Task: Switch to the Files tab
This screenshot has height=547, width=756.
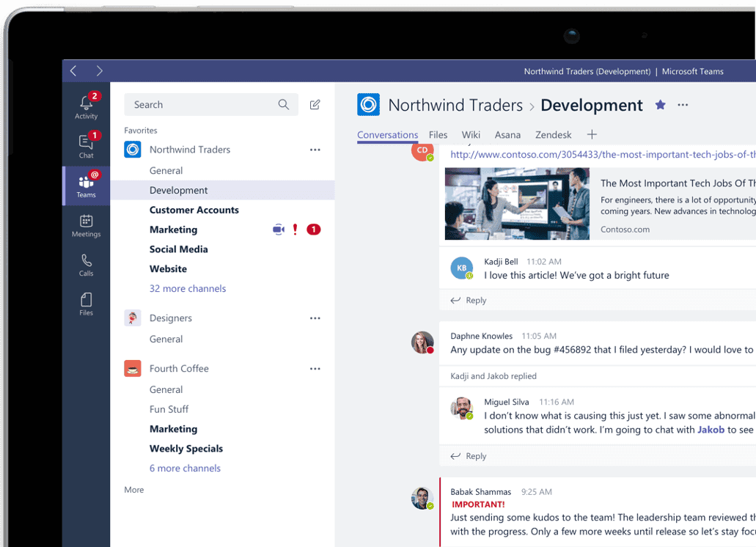Action: click(x=438, y=135)
